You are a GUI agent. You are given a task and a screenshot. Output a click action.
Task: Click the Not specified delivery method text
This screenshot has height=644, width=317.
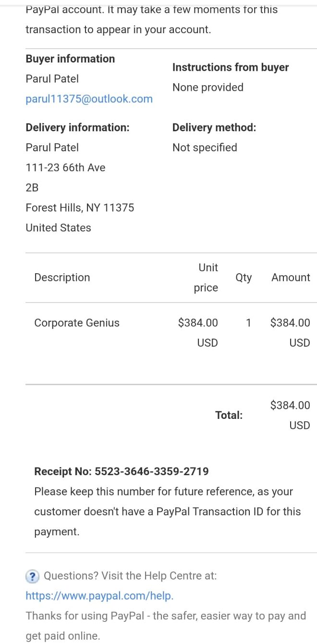[205, 148]
